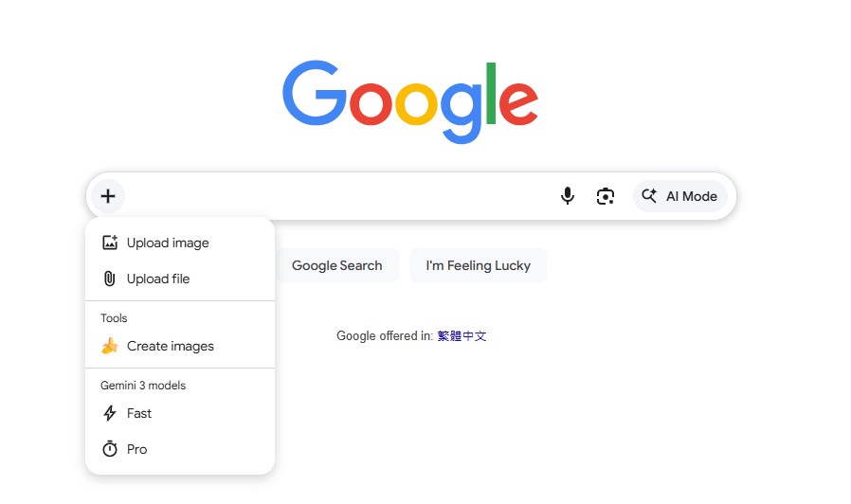Click the microphone voice search icon
Viewport: 851px width, 504px height.
[x=567, y=196]
